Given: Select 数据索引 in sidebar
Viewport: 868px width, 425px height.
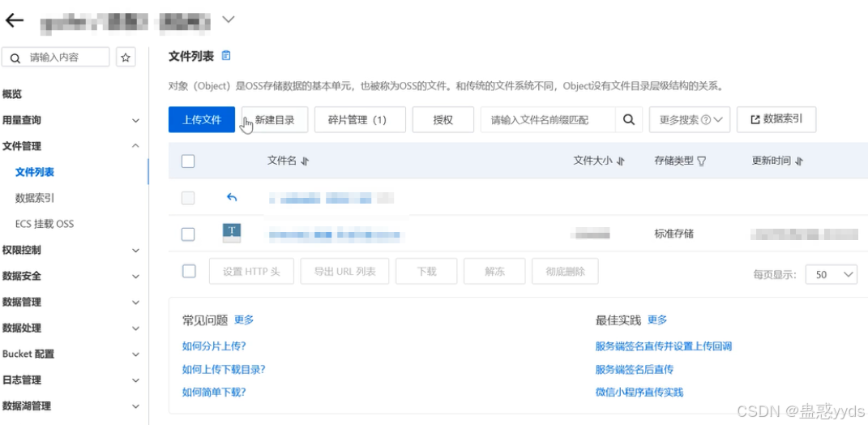Looking at the screenshot, I should click(x=35, y=198).
